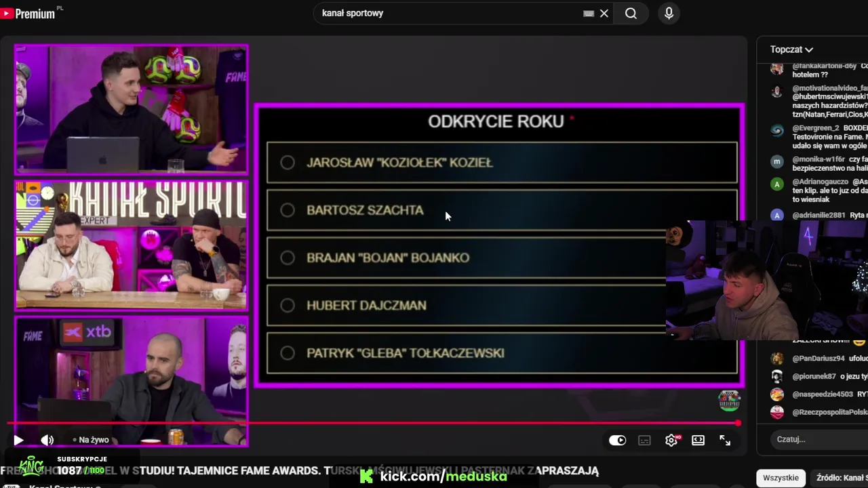The image size is (868, 488).
Task: Click the top-left studio camera feed
Action: (132, 109)
